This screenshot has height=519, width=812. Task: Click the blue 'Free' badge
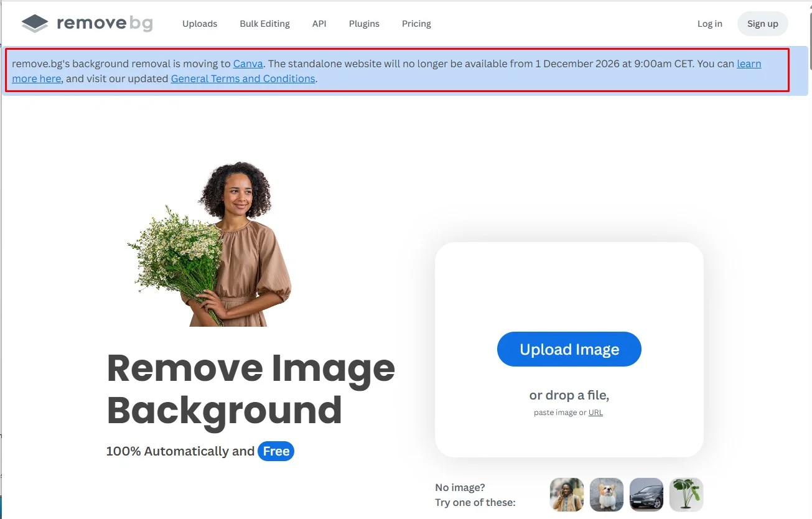tap(276, 451)
